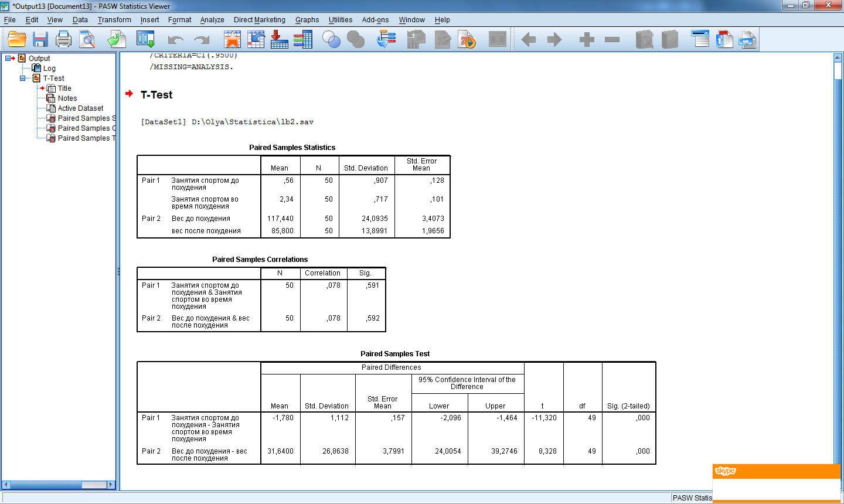The image size is (844, 504).
Task: Open the Add-ons menu
Action: (375, 19)
